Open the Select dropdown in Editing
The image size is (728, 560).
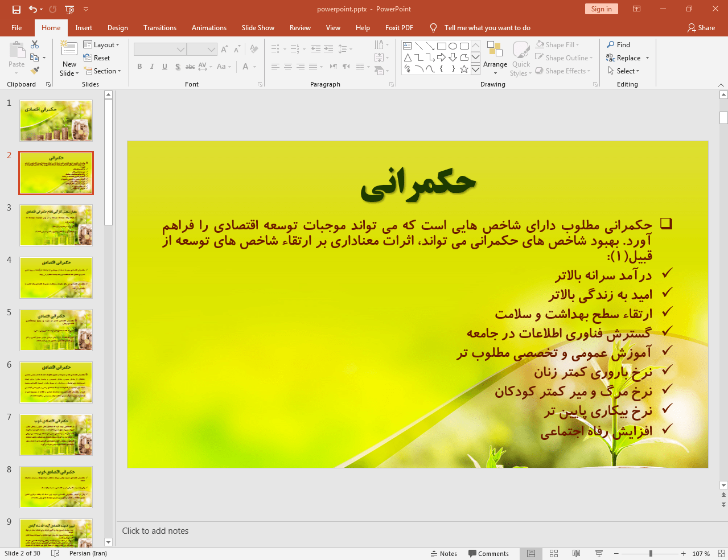click(623, 71)
